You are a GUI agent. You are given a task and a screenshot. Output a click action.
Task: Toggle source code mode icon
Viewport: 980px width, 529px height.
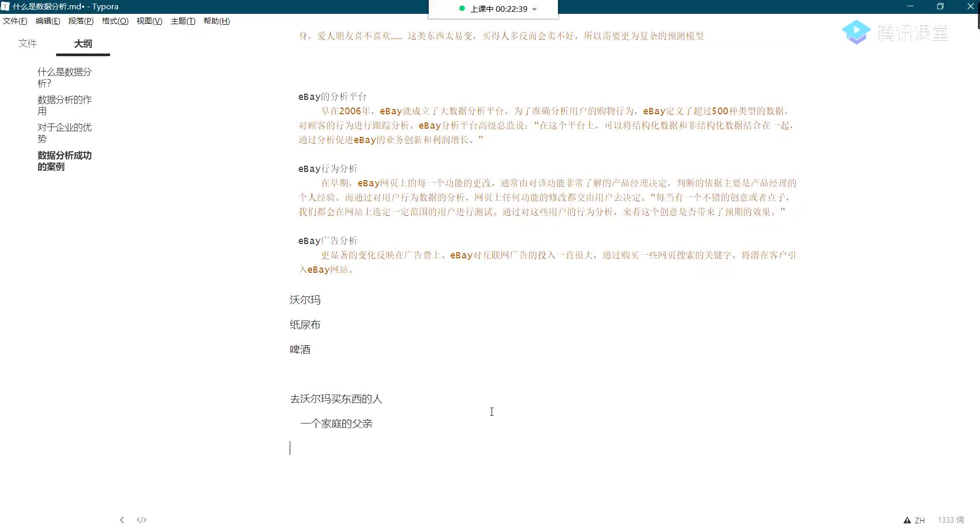pos(142,520)
